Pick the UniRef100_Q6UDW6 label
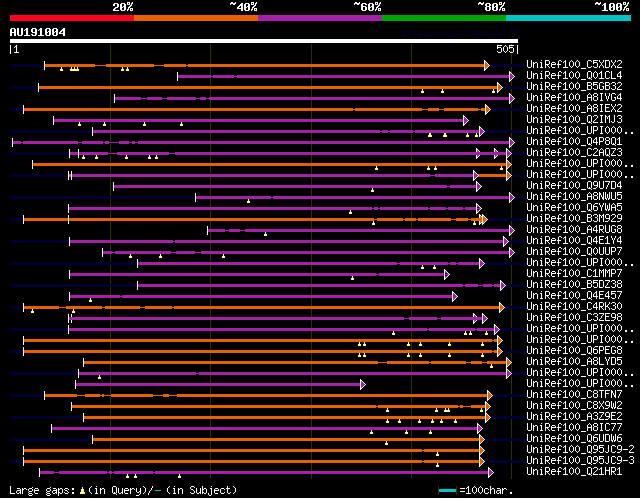The width and height of the screenshot is (640, 498). (x=574, y=439)
